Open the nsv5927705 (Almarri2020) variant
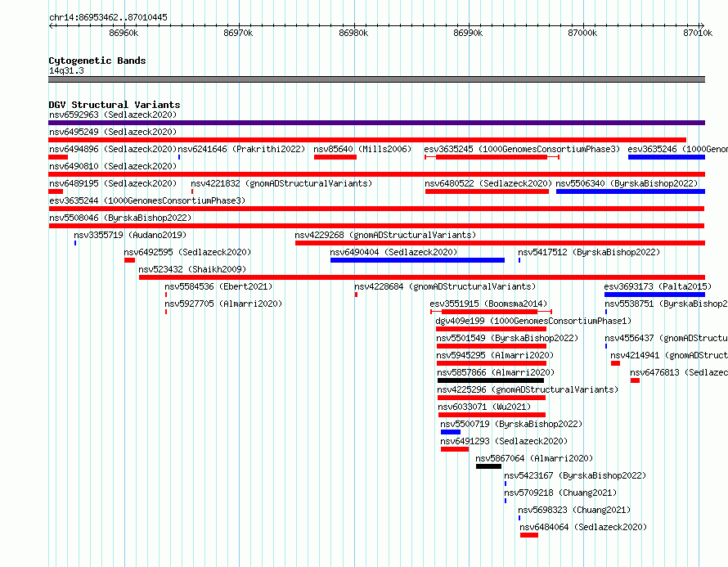The width and height of the screenshot is (728, 567). tap(222, 304)
